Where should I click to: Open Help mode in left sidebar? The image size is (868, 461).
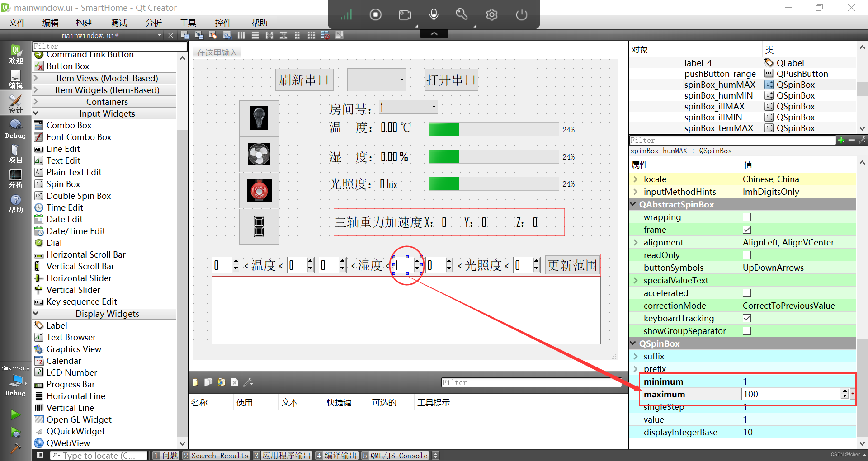pos(16,203)
